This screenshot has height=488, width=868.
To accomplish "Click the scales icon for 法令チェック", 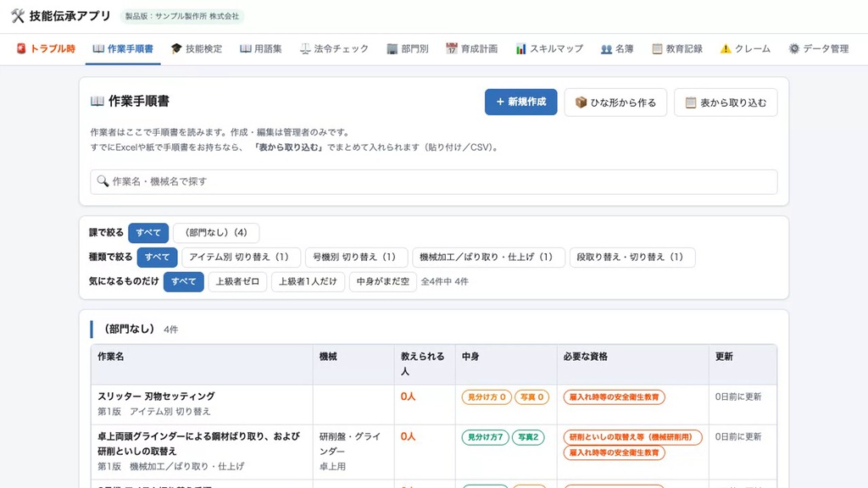I will tap(305, 48).
